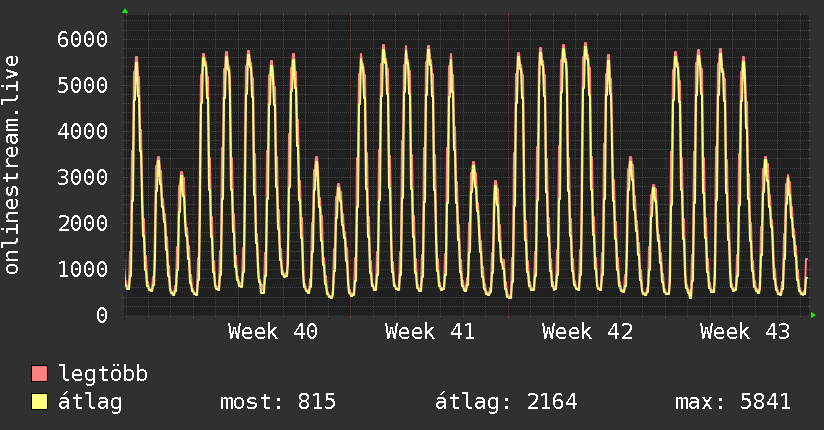This screenshot has height=430, width=824.
Task: Click the Week 40 axis label
Action: pyautogui.click(x=273, y=332)
